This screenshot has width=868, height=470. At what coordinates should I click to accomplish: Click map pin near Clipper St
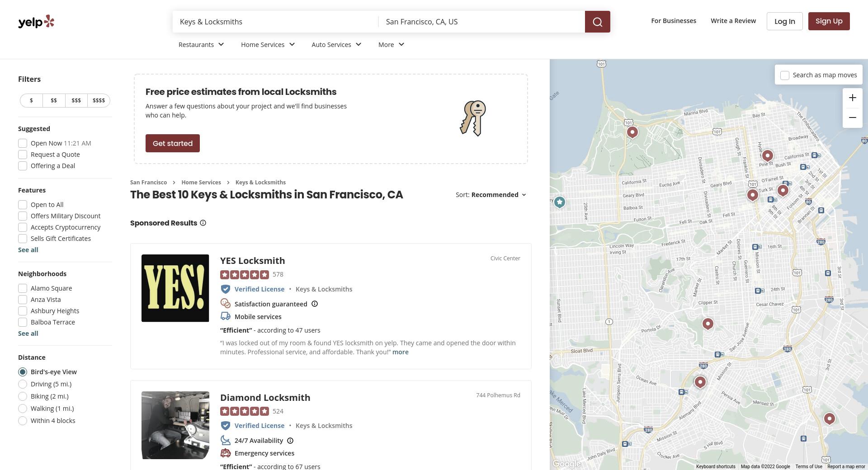[708, 324]
